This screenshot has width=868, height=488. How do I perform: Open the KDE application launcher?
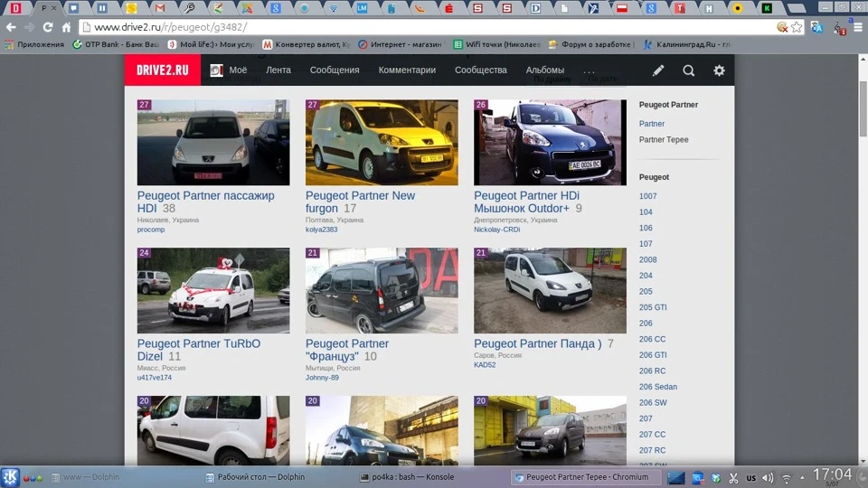pos(10,477)
